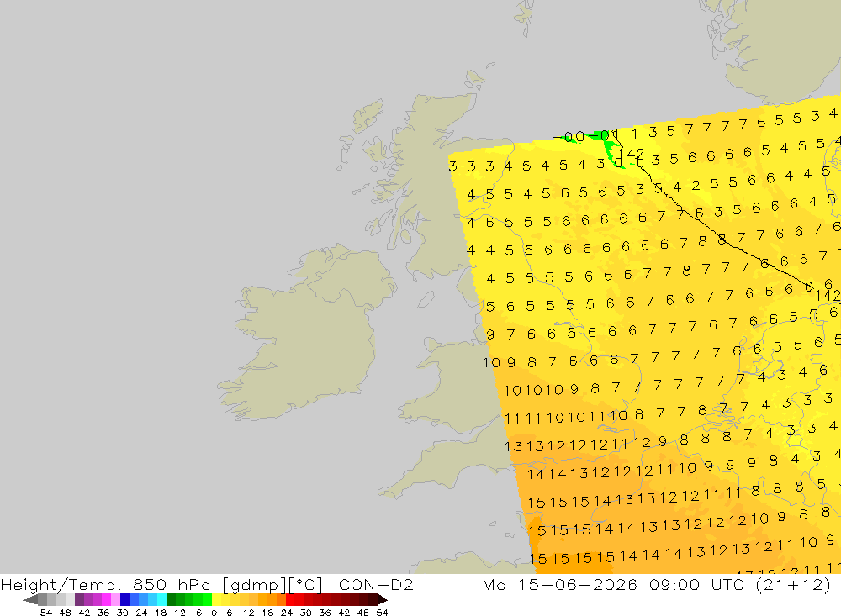Select the dark blue swatch above legend value -30
Viewport: 841px width, 616px height.
pyautogui.click(x=125, y=600)
